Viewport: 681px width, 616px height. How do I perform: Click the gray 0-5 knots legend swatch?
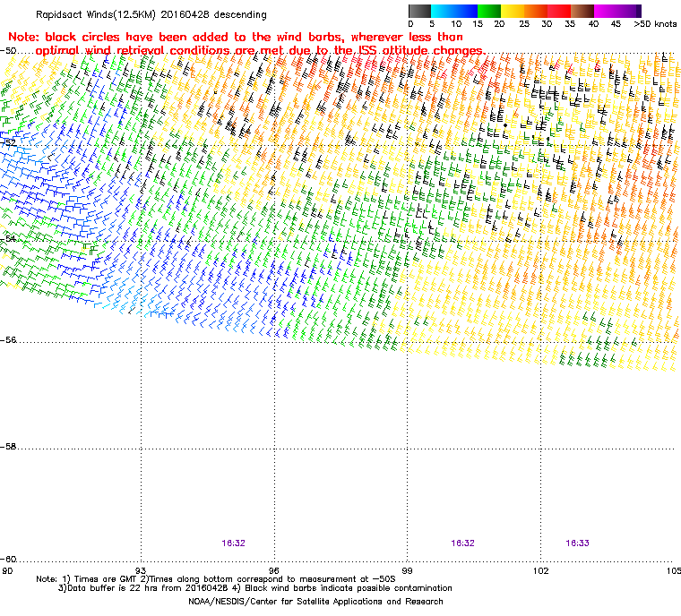point(419,11)
